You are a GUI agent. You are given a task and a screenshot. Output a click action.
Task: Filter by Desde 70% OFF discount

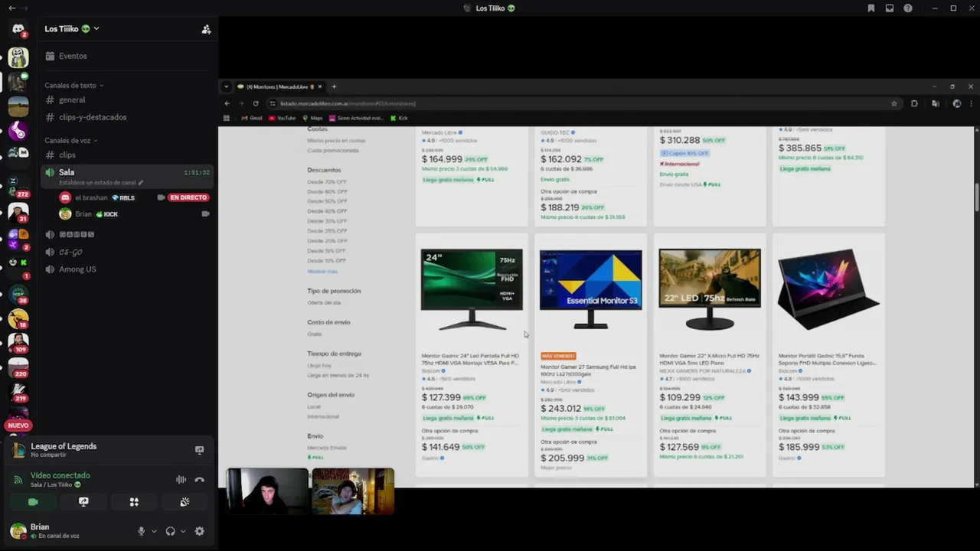point(327,182)
